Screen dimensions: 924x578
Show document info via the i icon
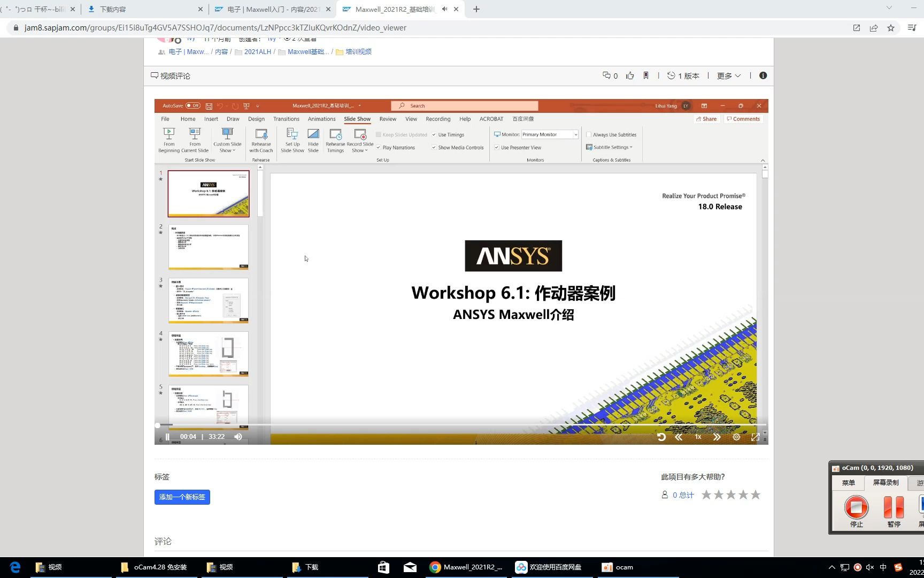[x=763, y=75]
